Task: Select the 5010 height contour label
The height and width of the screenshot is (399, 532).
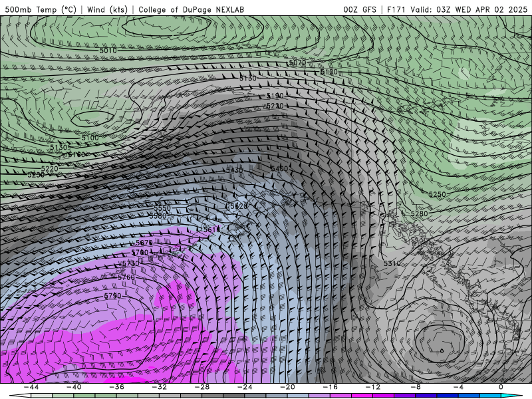Action: point(108,51)
